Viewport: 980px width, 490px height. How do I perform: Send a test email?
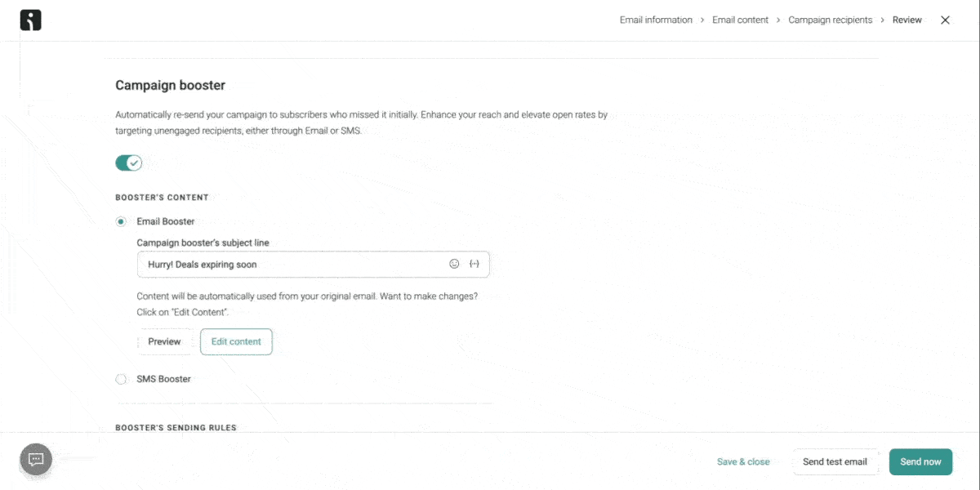tap(835, 461)
